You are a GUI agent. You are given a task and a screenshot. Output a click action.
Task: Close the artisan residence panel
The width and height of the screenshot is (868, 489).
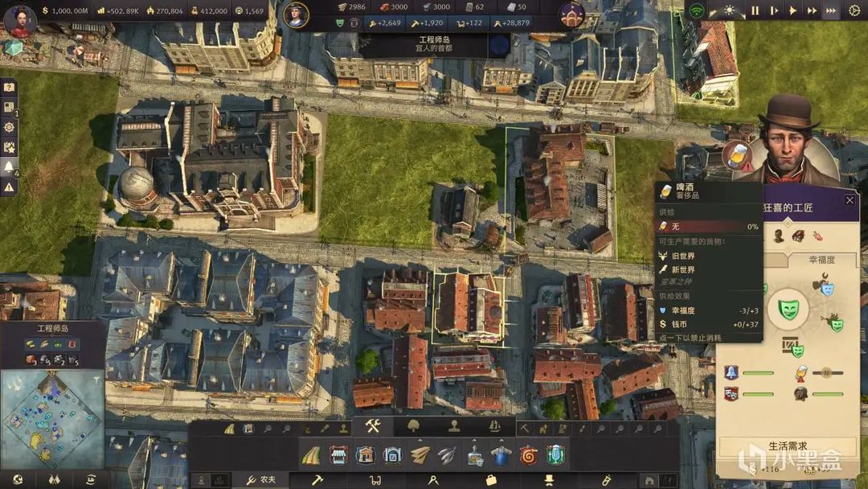coord(850,200)
